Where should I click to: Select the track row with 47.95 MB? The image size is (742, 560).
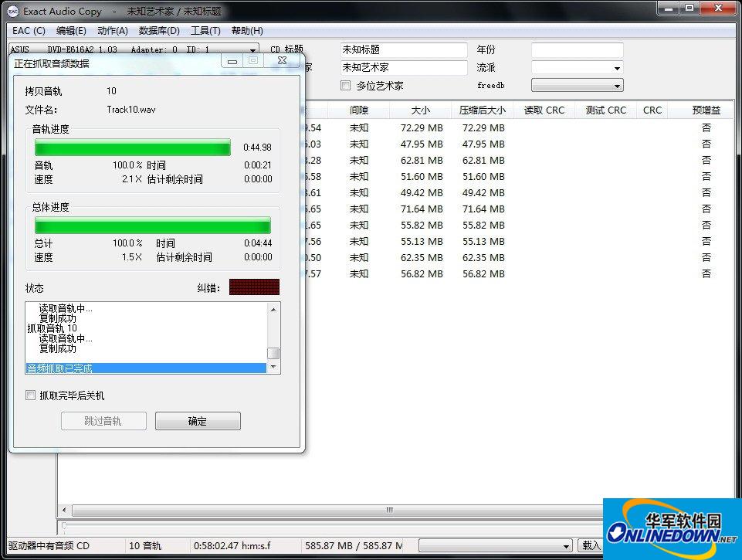[x=518, y=144]
